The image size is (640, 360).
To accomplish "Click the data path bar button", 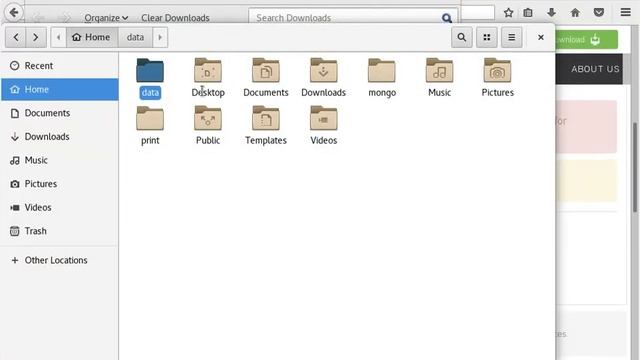I will 135,37.
